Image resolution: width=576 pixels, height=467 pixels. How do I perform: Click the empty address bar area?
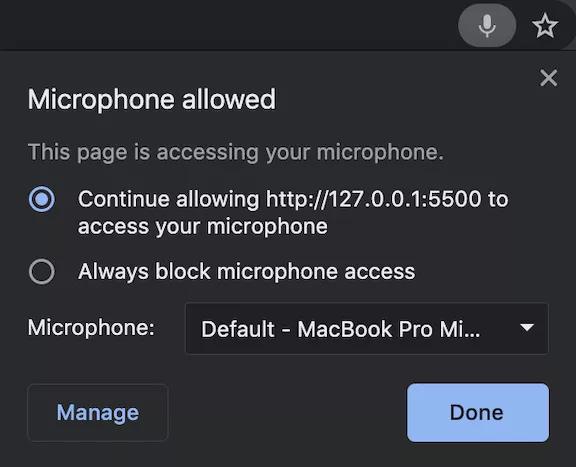228,25
